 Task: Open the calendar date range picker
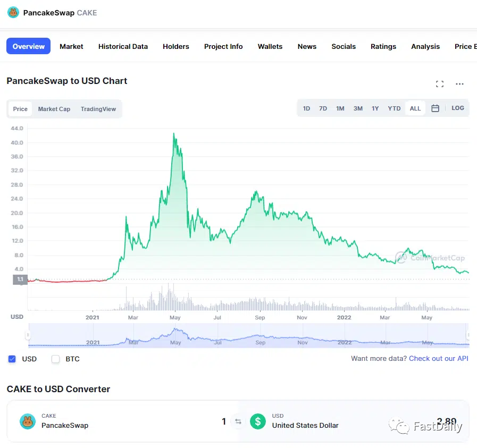click(435, 108)
